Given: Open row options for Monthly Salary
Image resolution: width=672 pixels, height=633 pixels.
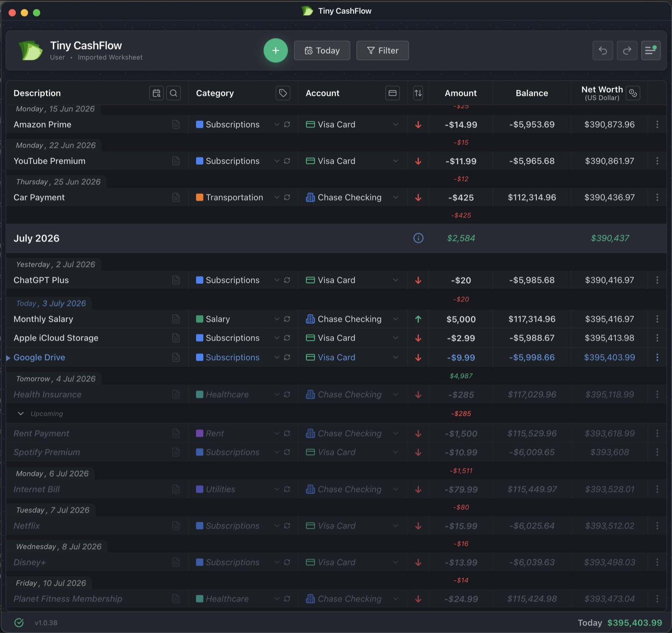Looking at the screenshot, I should [x=657, y=319].
